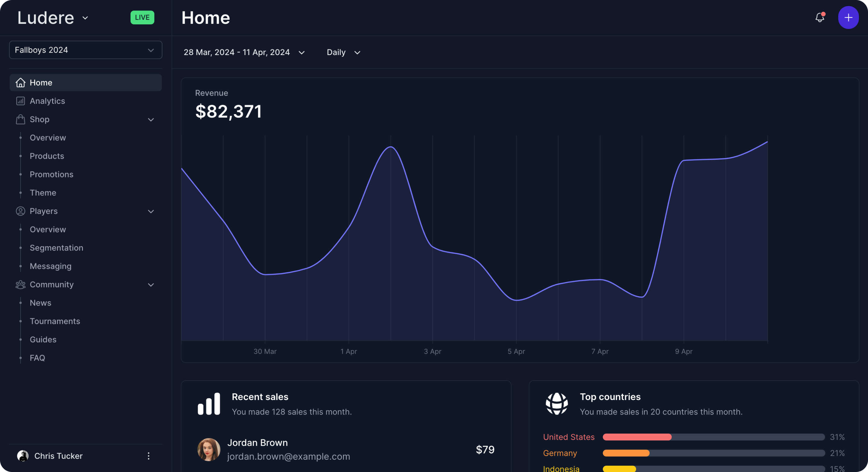Click the Shop bag icon
868x472 pixels.
(x=20, y=120)
